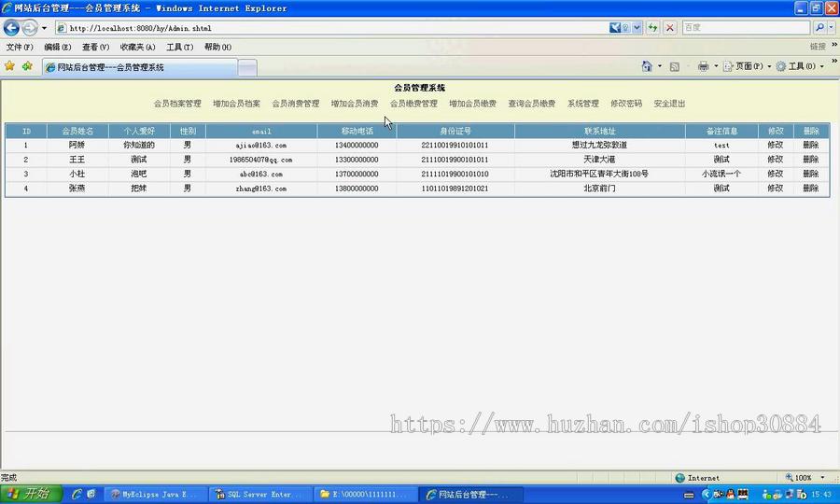Screen dimensions: 840x504
Task: Click the search magnifier button
Action: (x=819, y=27)
